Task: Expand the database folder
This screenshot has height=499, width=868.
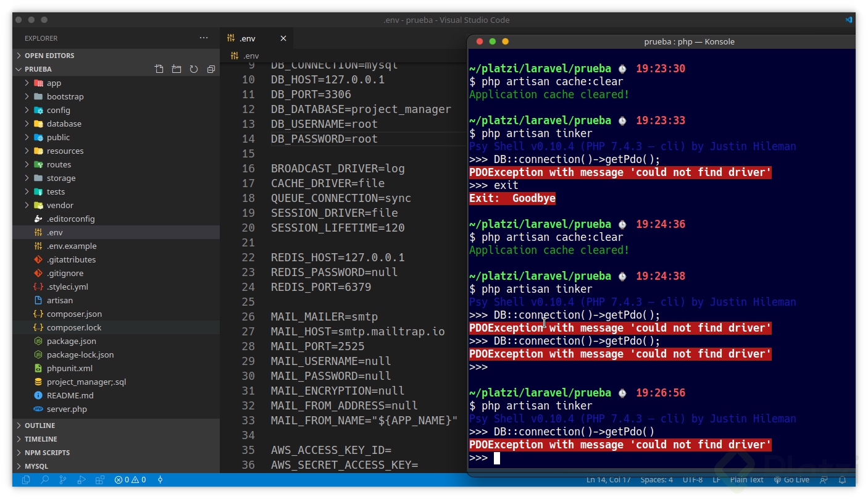Action: 116,124
